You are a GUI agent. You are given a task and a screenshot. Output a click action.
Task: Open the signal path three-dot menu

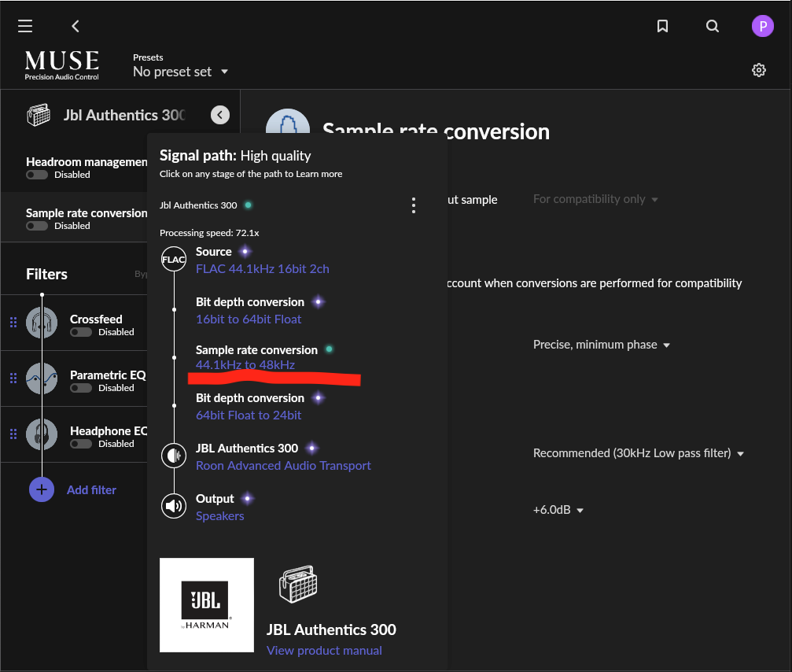pyautogui.click(x=414, y=206)
